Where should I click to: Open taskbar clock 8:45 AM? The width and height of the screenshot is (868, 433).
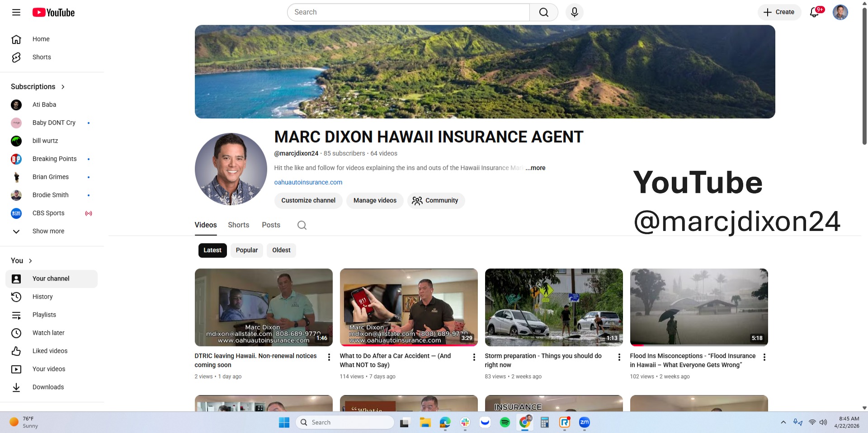(x=847, y=422)
